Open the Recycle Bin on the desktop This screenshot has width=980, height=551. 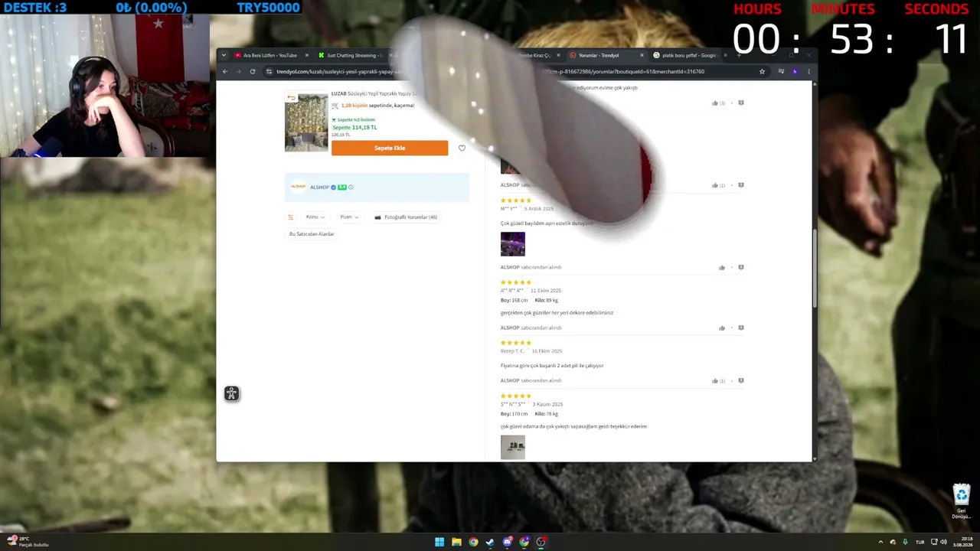coord(962,501)
